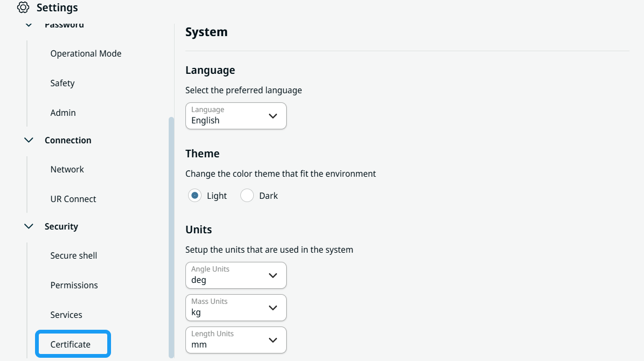Open the Secure shell settings
644x361 pixels.
[x=73, y=255]
